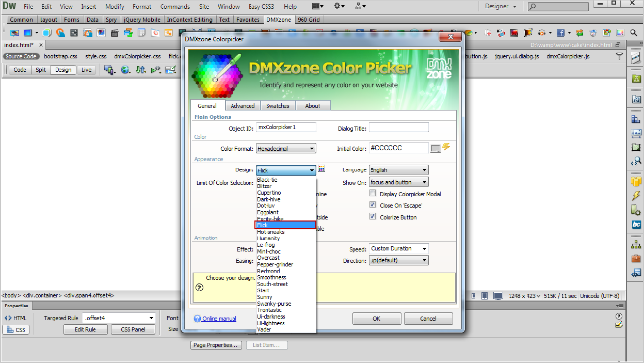This screenshot has height=363, width=644.
Task: Open the site map Files panel icon
Action: tap(636, 244)
